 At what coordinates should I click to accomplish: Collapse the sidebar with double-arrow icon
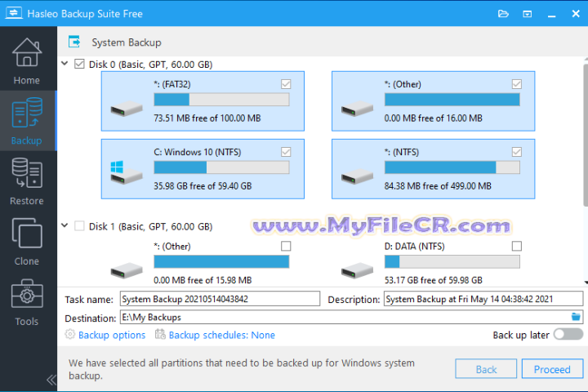pos(51,380)
